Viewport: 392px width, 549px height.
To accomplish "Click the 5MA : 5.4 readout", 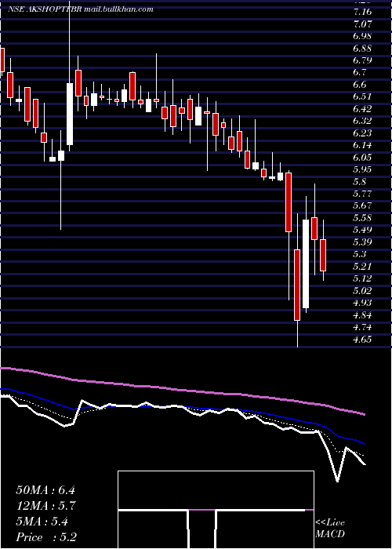I will point(42,522).
